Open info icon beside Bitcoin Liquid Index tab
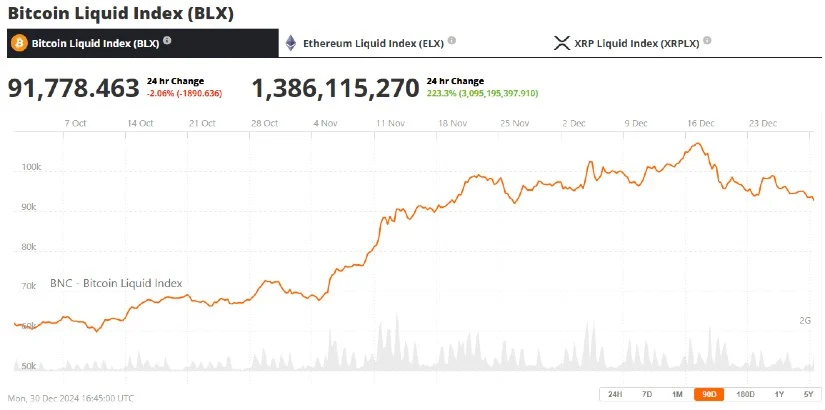The image size is (825, 410). (167, 41)
